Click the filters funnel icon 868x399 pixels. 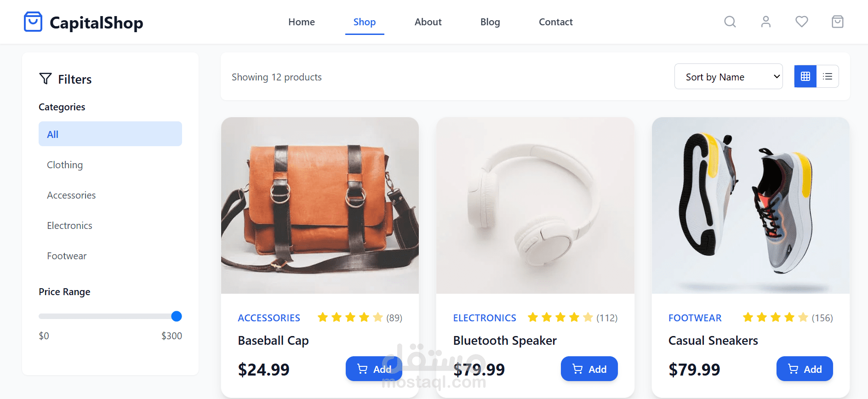pyautogui.click(x=45, y=79)
